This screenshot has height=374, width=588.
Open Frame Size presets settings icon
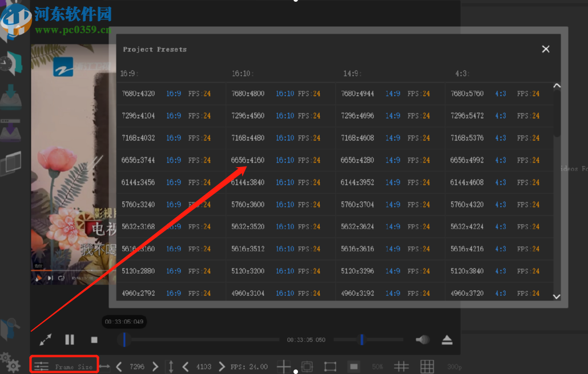click(x=41, y=366)
